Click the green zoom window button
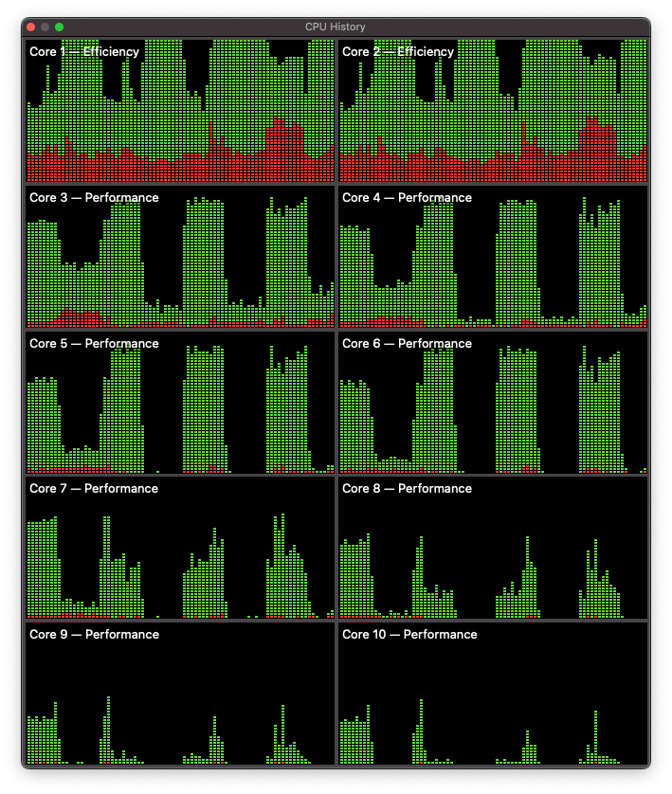This screenshot has width=672, height=794. coord(60,27)
